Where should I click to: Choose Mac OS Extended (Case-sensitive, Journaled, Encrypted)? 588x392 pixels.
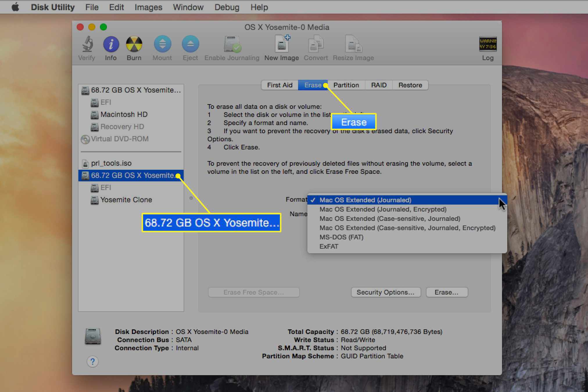[x=407, y=228]
